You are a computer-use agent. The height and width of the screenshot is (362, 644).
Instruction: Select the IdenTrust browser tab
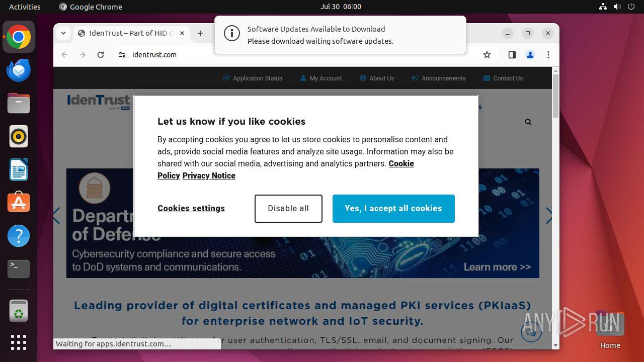pos(132,33)
